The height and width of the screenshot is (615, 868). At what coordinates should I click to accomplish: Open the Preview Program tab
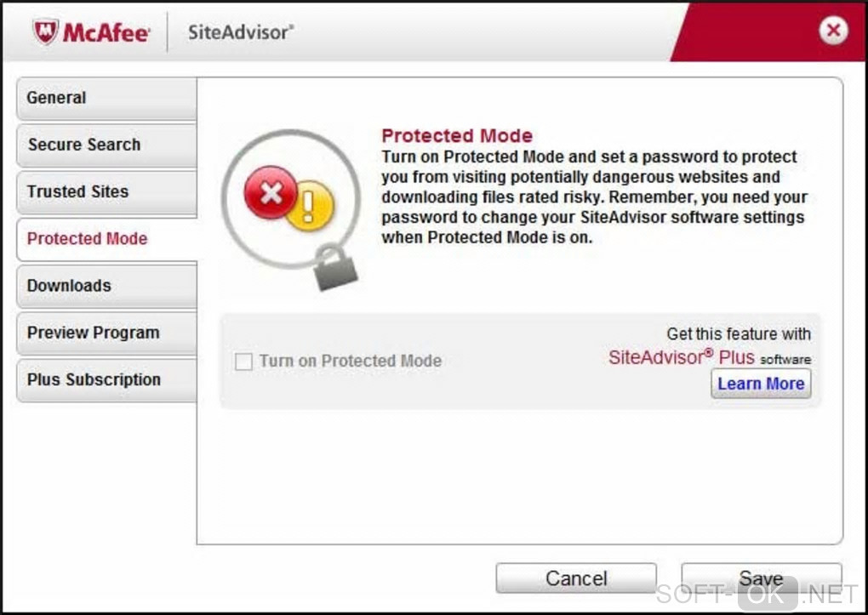point(106,333)
